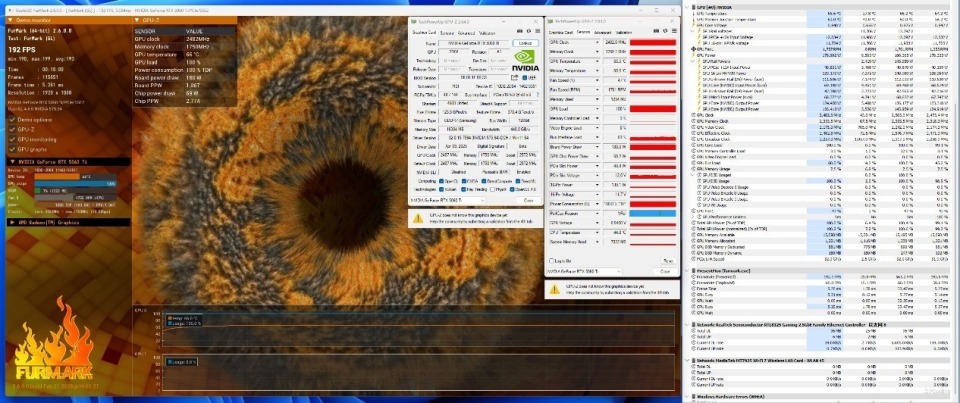Toggle the UEFI checkbox in GPU-Z
The width and height of the screenshot is (960, 403).
pyautogui.click(x=525, y=78)
